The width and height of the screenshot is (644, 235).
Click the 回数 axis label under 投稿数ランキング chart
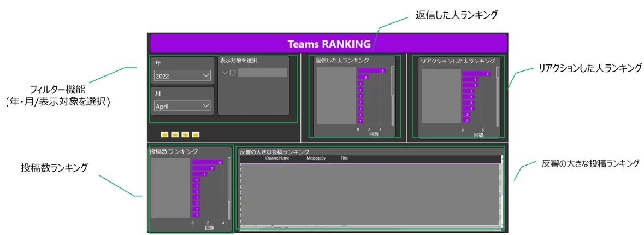point(209,227)
